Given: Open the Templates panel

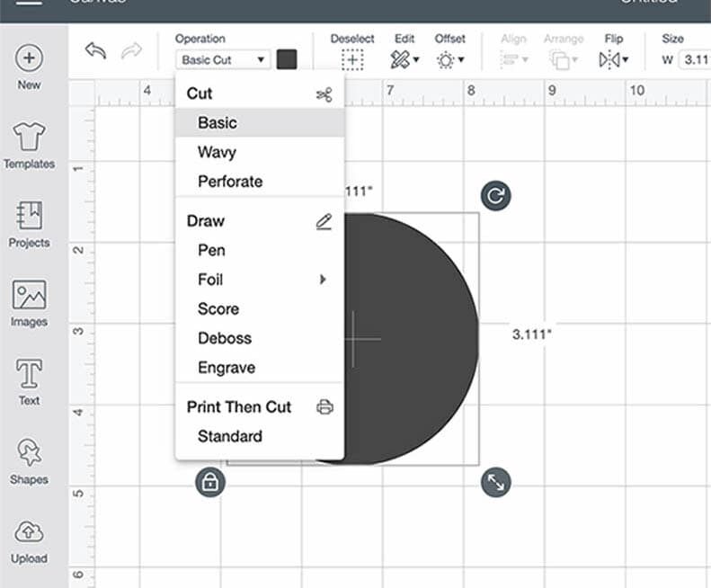Looking at the screenshot, I should click(x=29, y=145).
